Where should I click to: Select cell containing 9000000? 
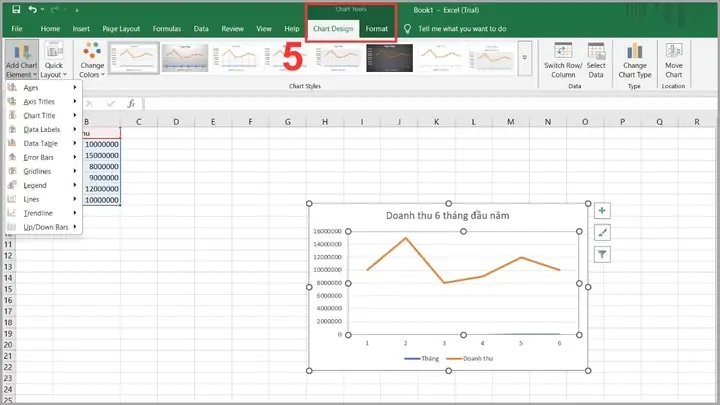(x=102, y=178)
